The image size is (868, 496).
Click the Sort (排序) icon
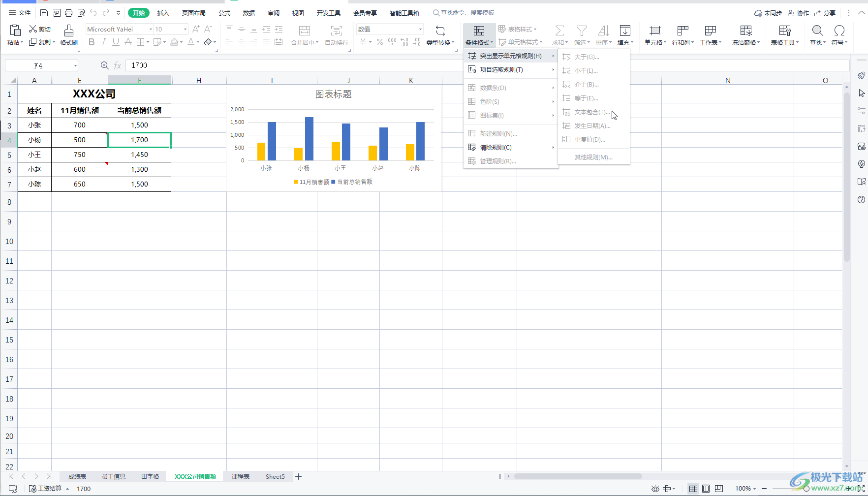click(x=603, y=31)
